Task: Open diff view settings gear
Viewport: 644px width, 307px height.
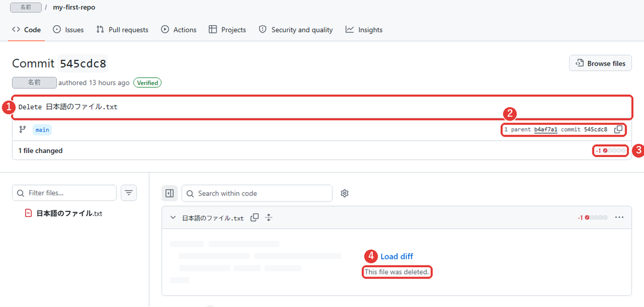Action: [345, 193]
